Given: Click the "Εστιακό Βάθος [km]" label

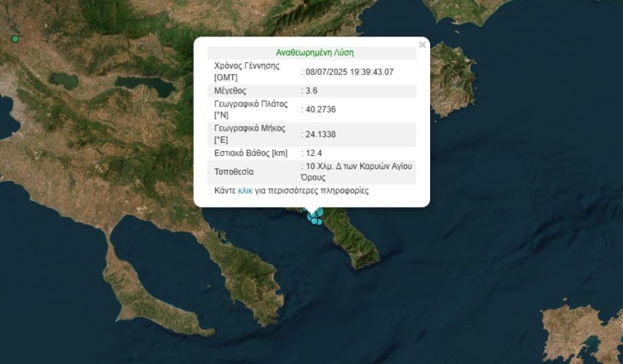Looking at the screenshot, I should (x=250, y=153).
